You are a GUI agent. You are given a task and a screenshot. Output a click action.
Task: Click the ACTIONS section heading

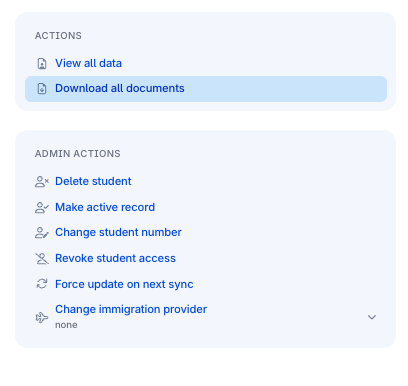(58, 36)
